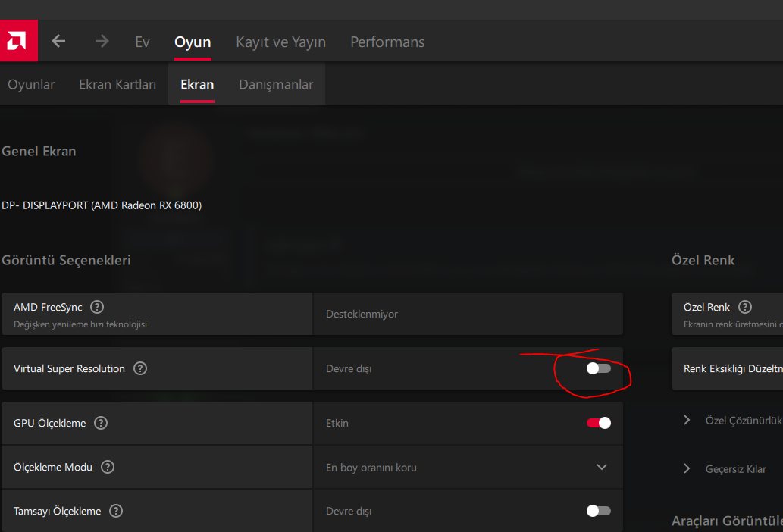Turn on Tamsayı Ölçekleme toggle

(x=598, y=512)
